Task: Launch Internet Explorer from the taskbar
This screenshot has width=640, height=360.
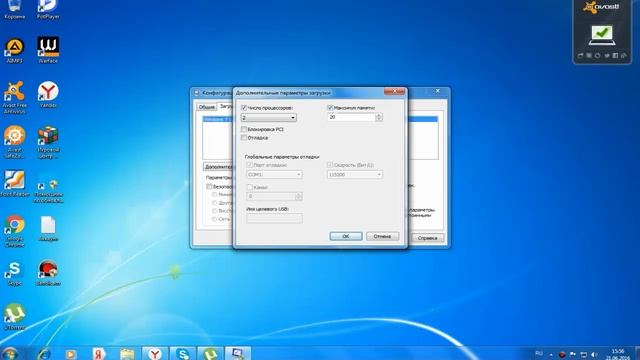Action: coord(43,353)
